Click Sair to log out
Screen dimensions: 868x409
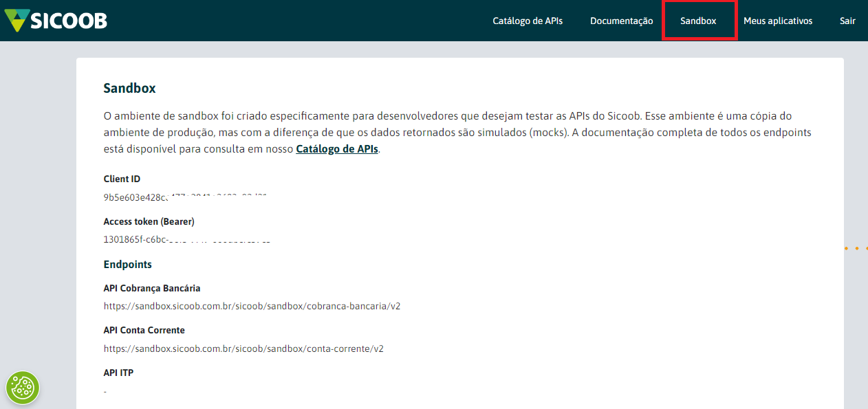[x=847, y=21]
